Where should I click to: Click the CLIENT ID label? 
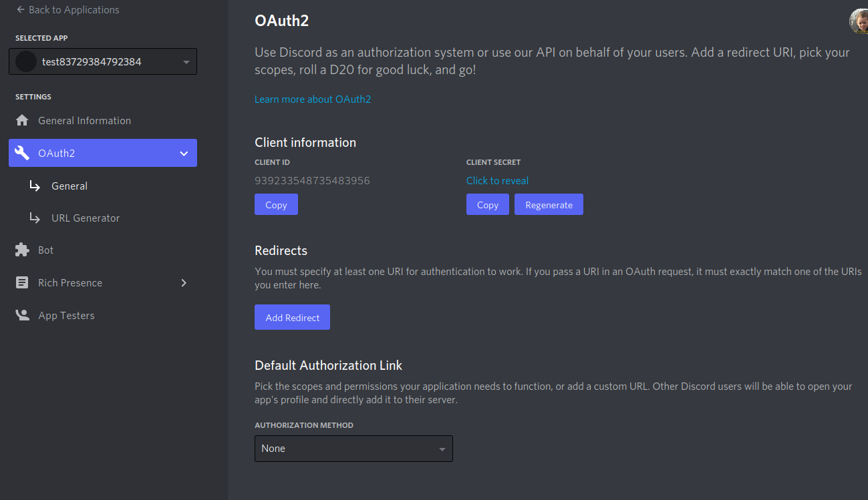[x=272, y=162]
